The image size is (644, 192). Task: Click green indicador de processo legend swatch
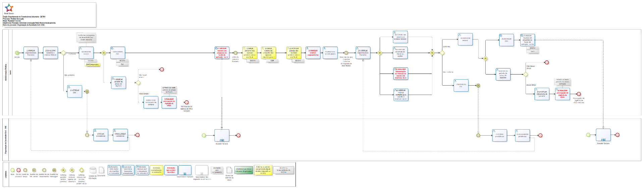[x=244, y=170]
